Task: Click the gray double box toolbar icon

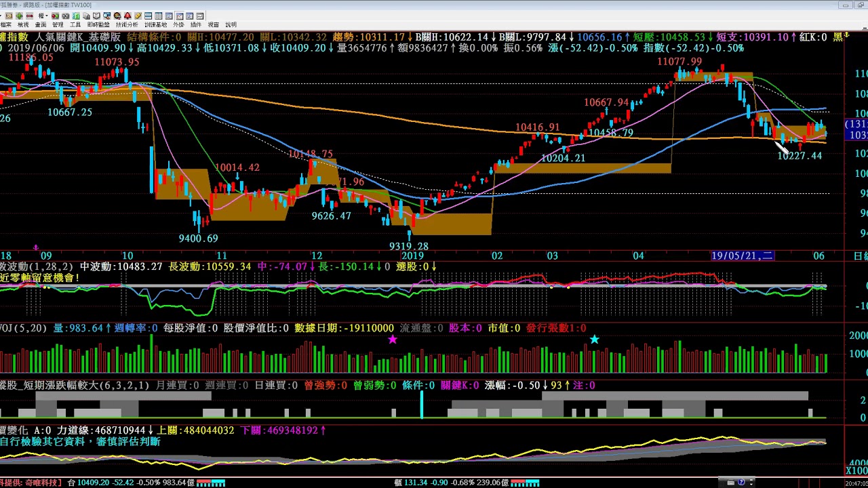Action: [66, 16]
